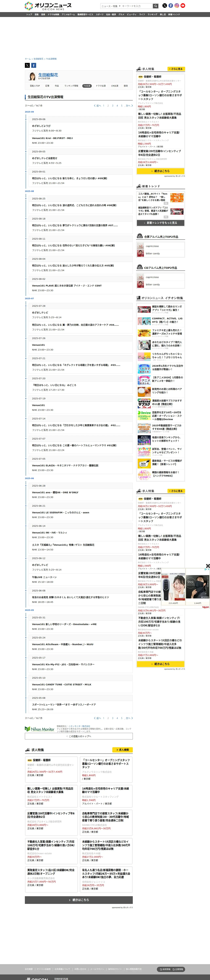Open スポーツ in the navigation bar

(99, 15)
